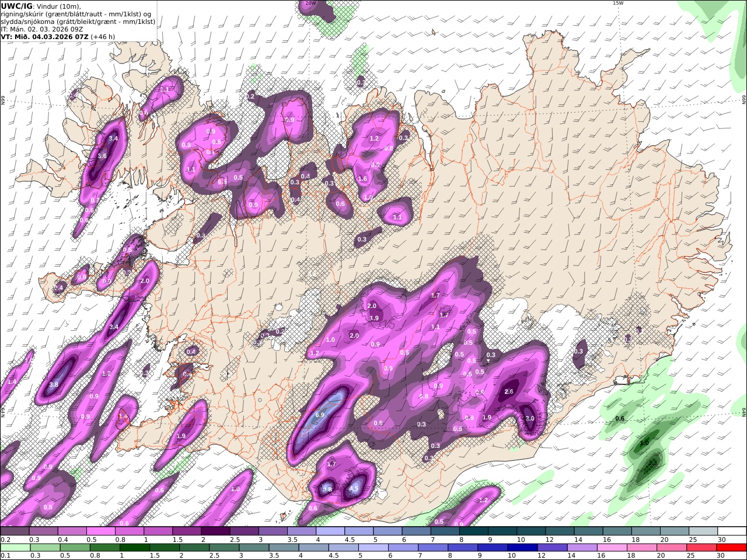Click the 'UWC/IG: Vindur (10m)' title text
747x560 pixels.
[x=40, y=6]
